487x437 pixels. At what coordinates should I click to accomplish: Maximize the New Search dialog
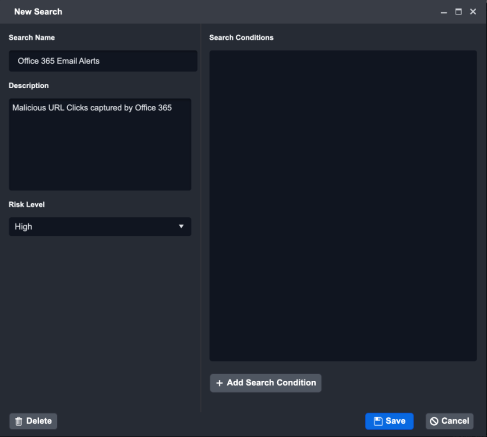point(458,12)
